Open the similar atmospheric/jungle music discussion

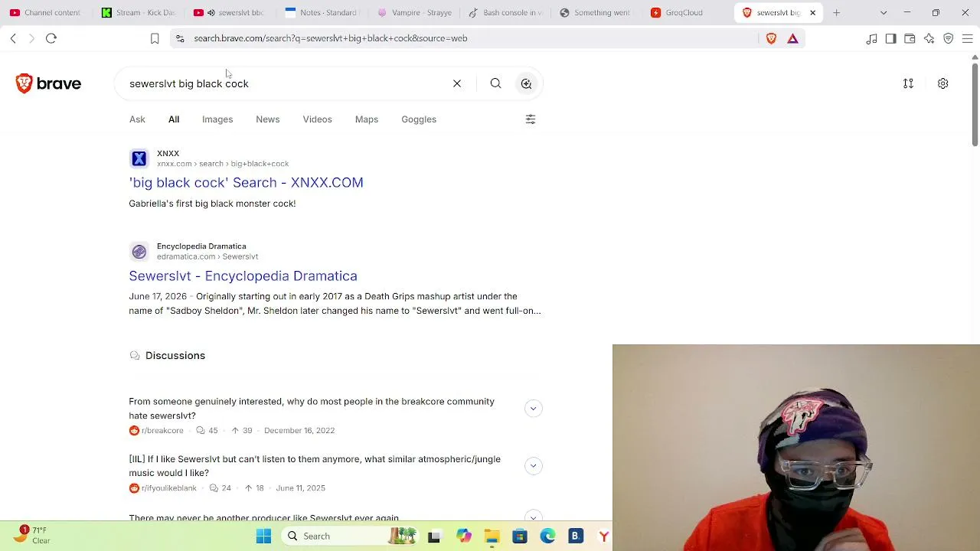click(315, 466)
